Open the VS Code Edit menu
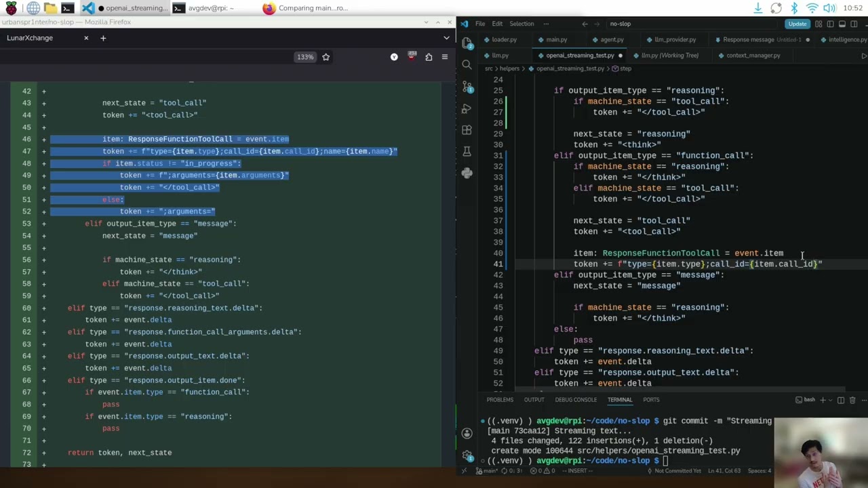The image size is (868, 488). pyautogui.click(x=497, y=24)
